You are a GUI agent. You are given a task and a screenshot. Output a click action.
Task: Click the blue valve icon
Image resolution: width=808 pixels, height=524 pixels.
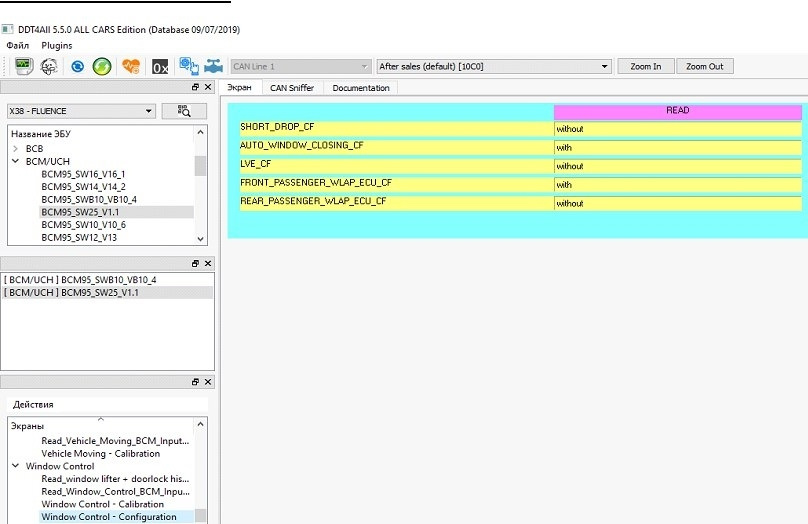[213, 66]
